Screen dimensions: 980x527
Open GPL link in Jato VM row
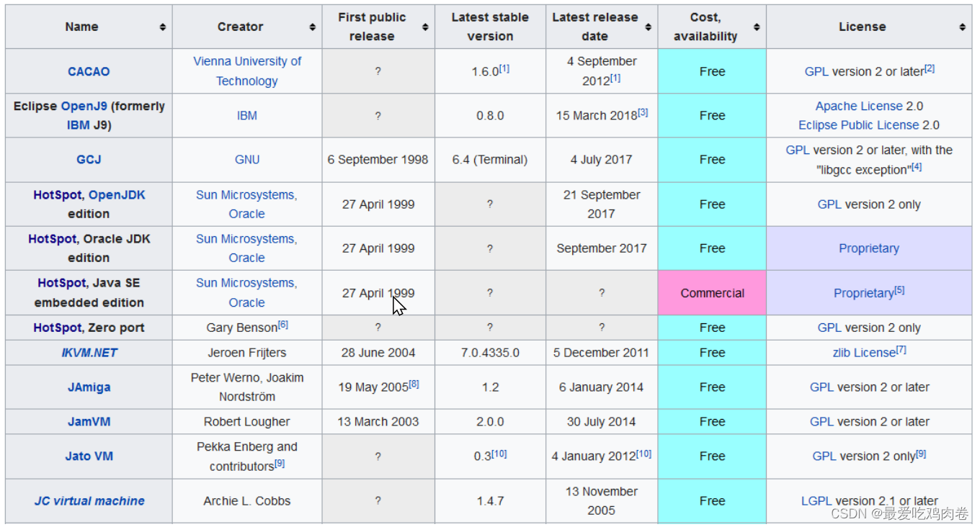pos(824,456)
